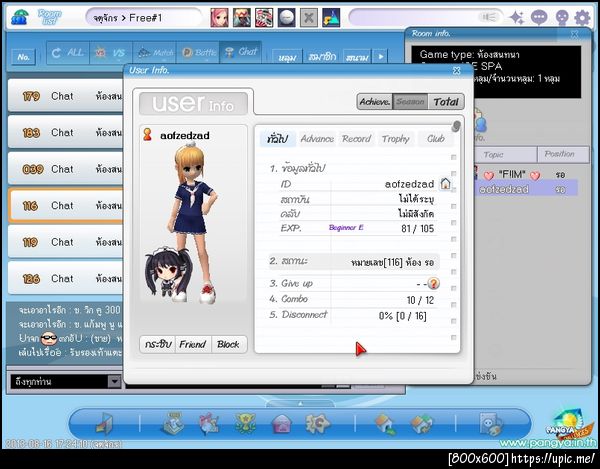Select room 183 Chat row
The width and height of the screenshot is (600, 469).
pyautogui.click(x=65, y=132)
